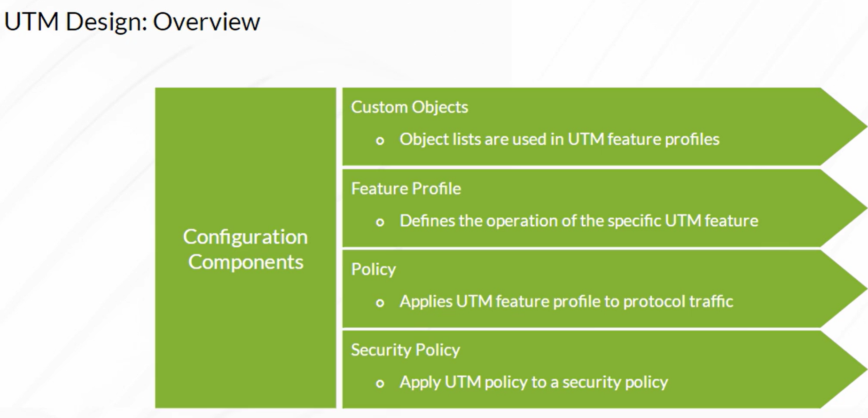Image resolution: width=868 pixels, height=418 pixels.
Task: Select 'Object lists are used in UTM feature profiles' text
Action: click(559, 139)
